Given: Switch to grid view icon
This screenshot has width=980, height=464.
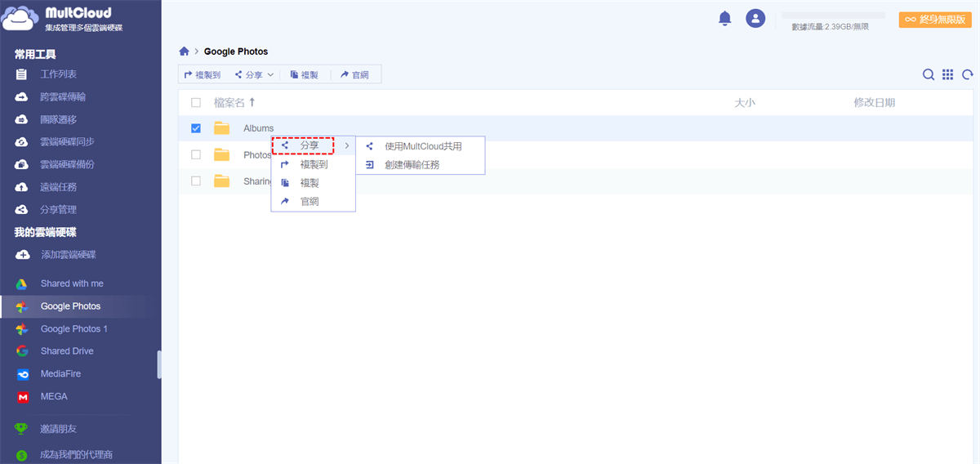Looking at the screenshot, I should [947, 74].
